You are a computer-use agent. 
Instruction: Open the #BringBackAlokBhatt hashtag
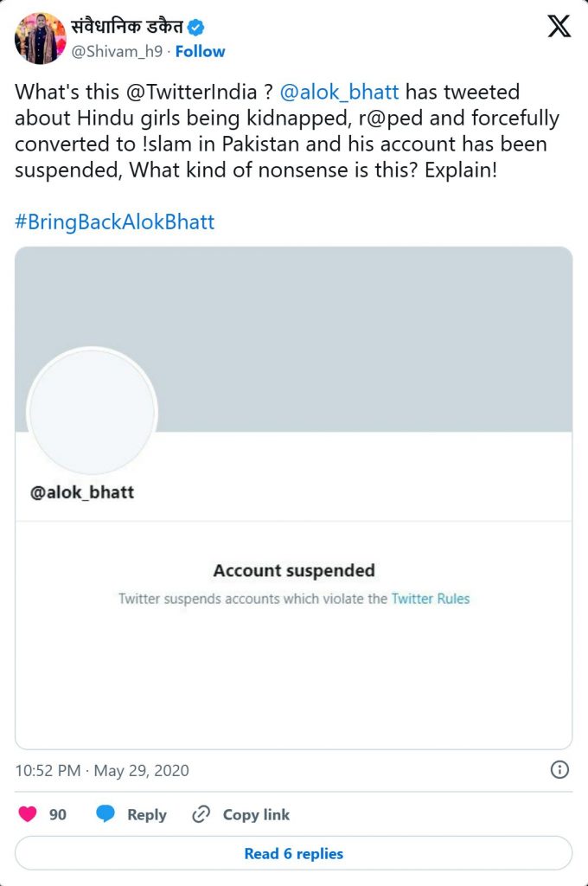click(115, 221)
